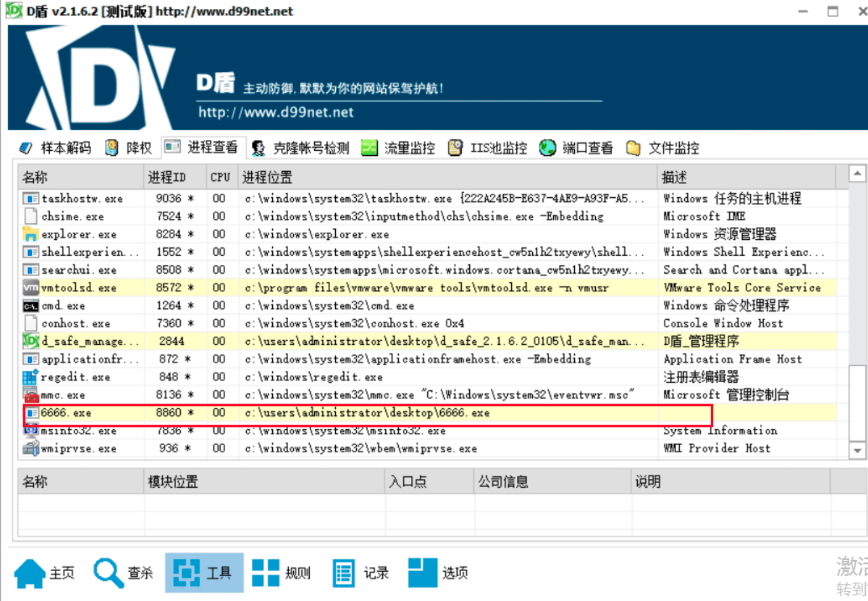Click the http://www.d99net.net banner link
The image size is (868, 601).
[x=276, y=112]
